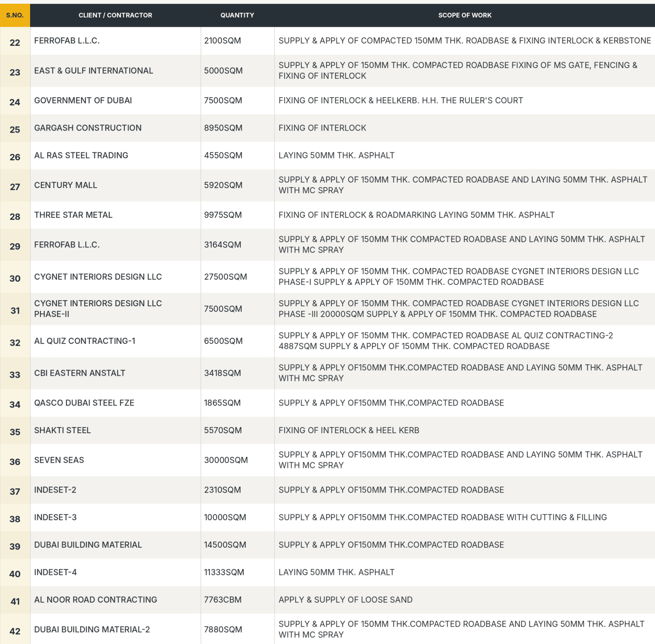Click serial number 30 cell
The width and height of the screenshot is (655, 644).
pos(15,277)
